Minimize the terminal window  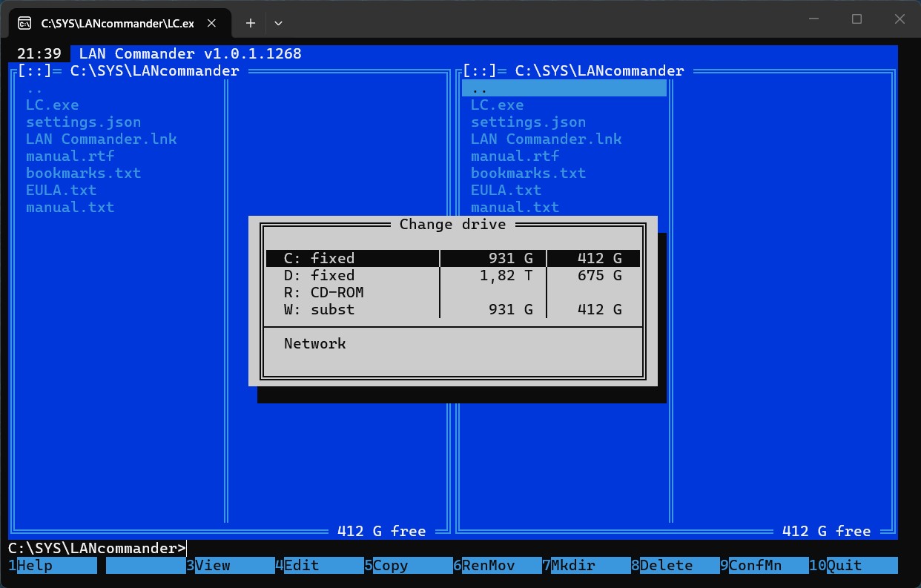pos(815,20)
